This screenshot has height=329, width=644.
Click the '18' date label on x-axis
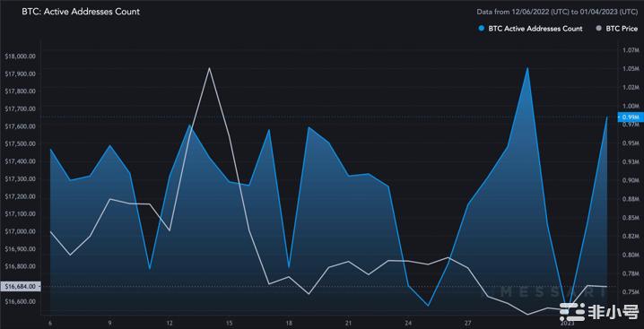pyautogui.click(x=289, y=323)
